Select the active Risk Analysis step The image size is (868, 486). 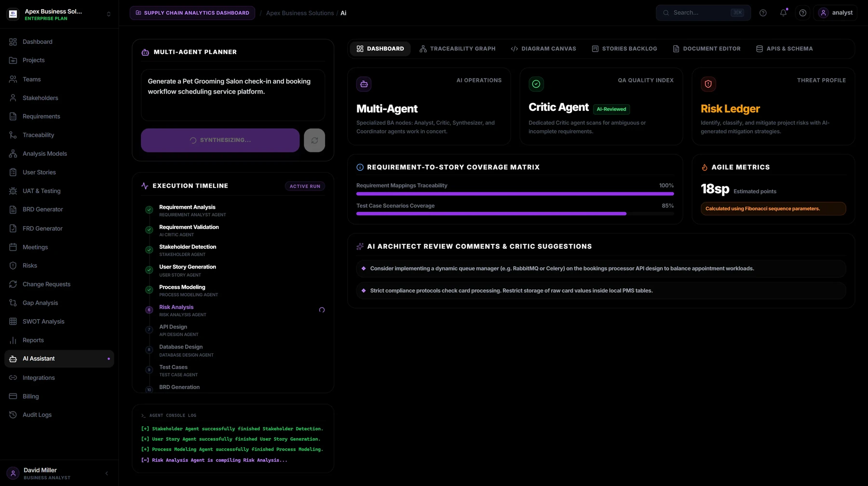point(233,310)
